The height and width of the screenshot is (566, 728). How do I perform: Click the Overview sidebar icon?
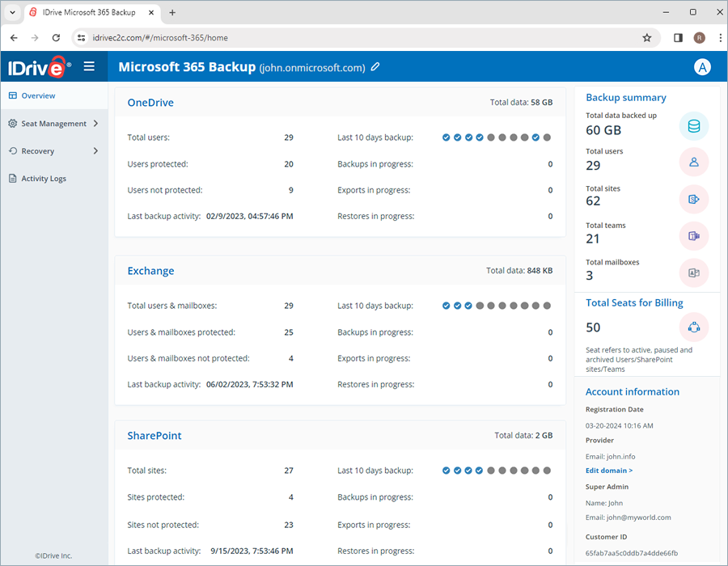13,95
